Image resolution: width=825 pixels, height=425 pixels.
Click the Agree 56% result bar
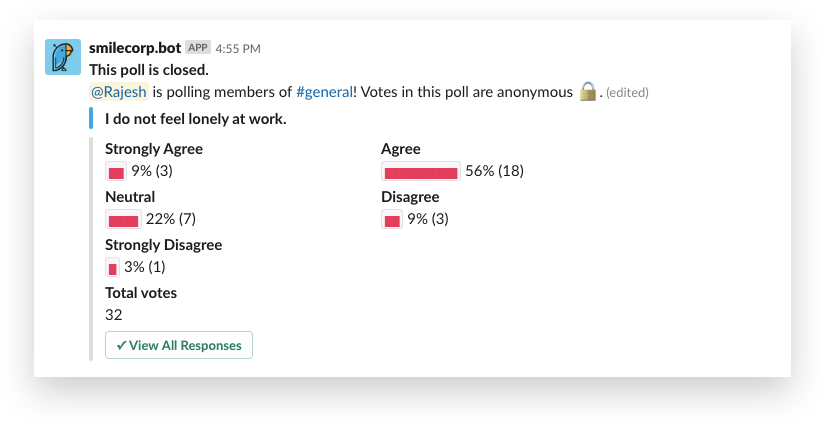pyautogui.click(x=421, y=172)
